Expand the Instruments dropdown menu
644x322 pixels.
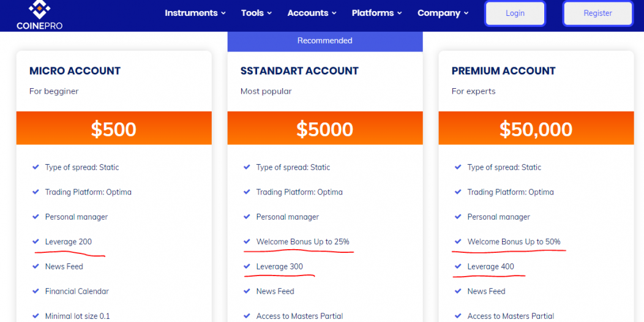(195, 13)
